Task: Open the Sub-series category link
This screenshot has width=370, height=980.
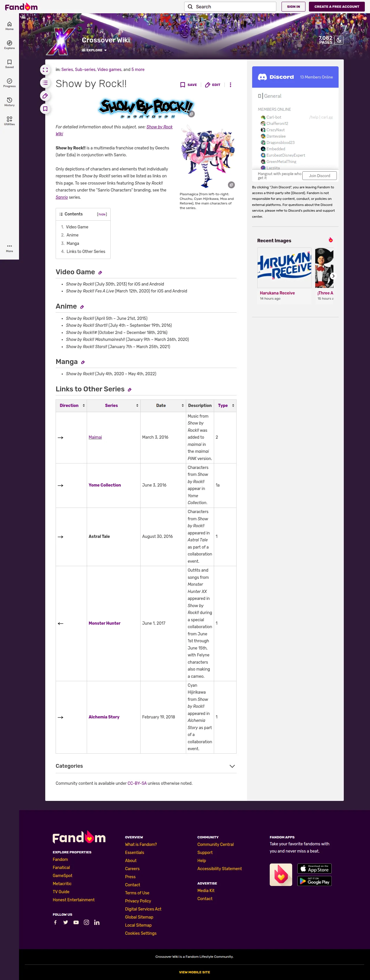Action: click(85, 70)
